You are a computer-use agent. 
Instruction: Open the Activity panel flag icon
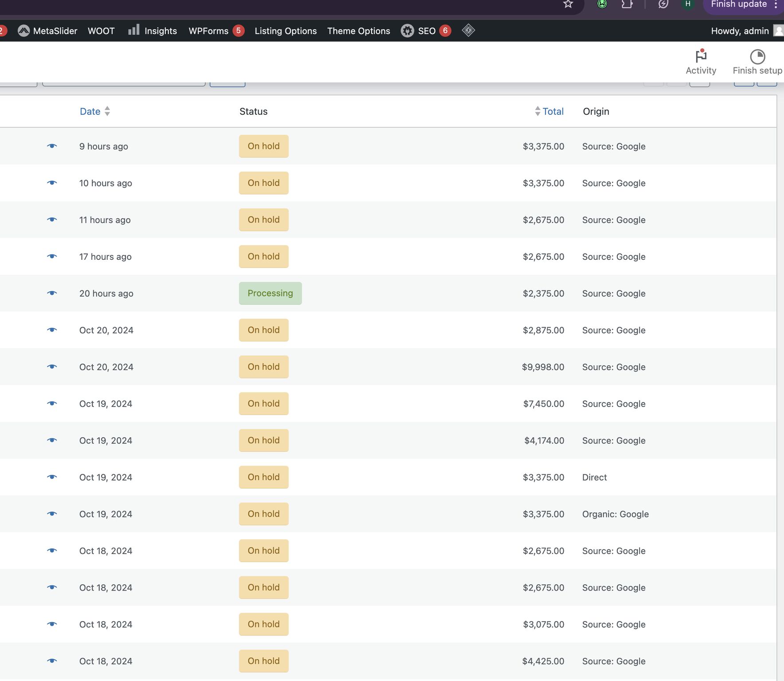pos(701,57)
